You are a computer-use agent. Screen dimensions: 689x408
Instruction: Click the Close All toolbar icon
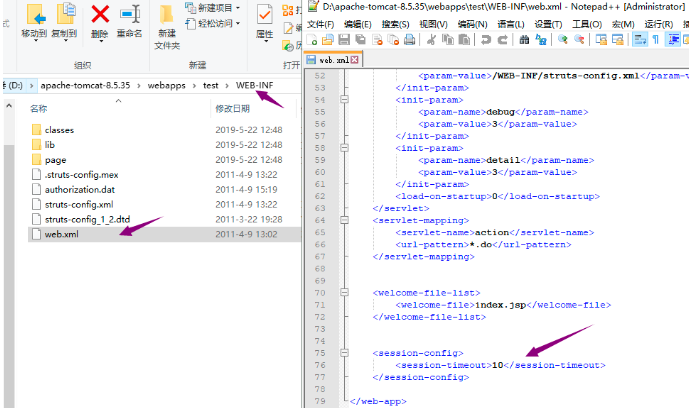(x=393, y=40)
